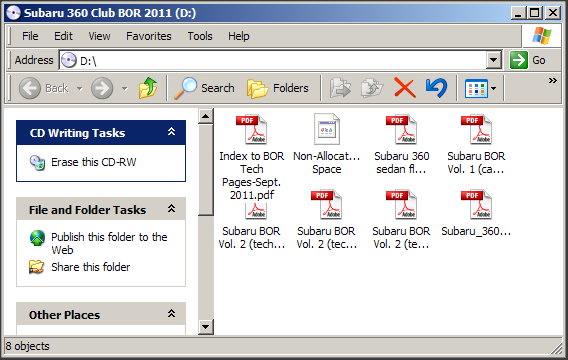The width and height of the screenshot is (568, 360).
Task: Go up one folder level
Action: [148, 88]
